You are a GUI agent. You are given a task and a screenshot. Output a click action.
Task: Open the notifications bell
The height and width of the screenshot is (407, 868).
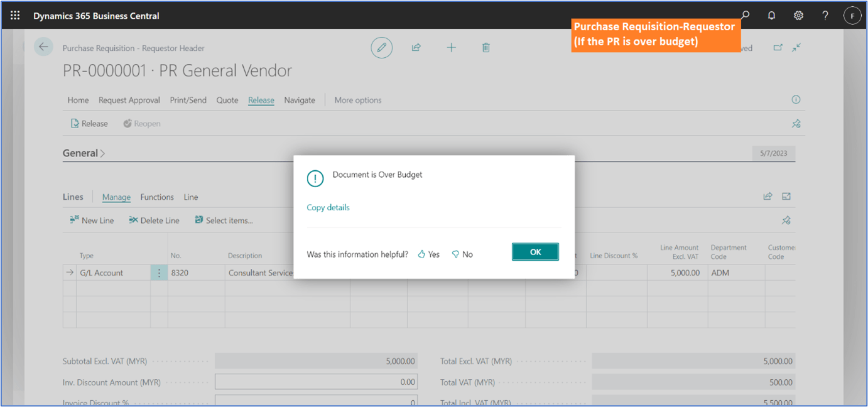pos(772,16)
